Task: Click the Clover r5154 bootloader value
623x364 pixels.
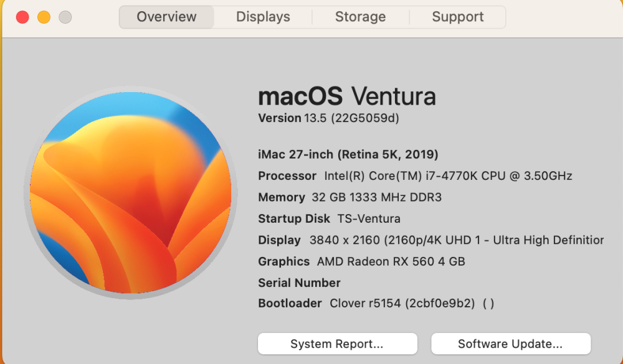Action: 412,304
